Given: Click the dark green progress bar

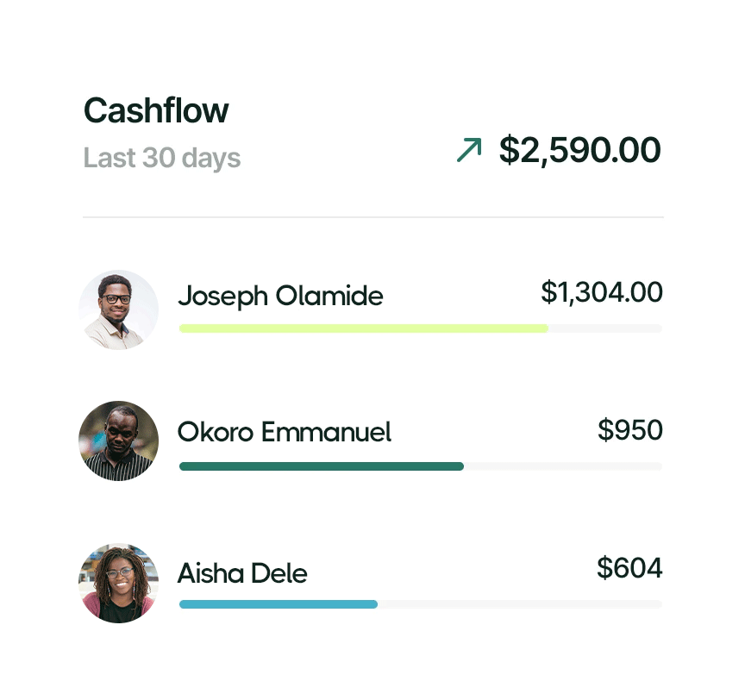Looking at the screenshot, I should point(322,466).
